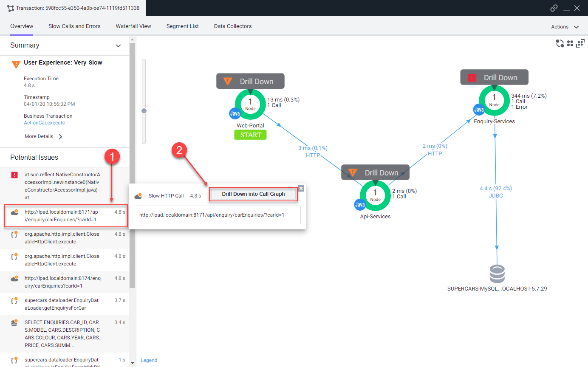The width and height of the screenshot is (588, 367).
Task: Click the transaction flow icon in title bar
Action: (x=11, y=8)
